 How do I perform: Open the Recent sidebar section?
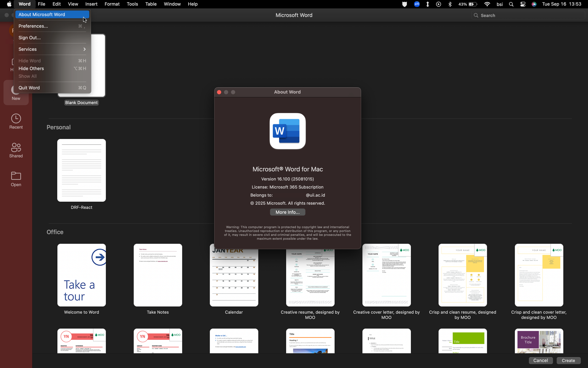[x=16, y=121]
